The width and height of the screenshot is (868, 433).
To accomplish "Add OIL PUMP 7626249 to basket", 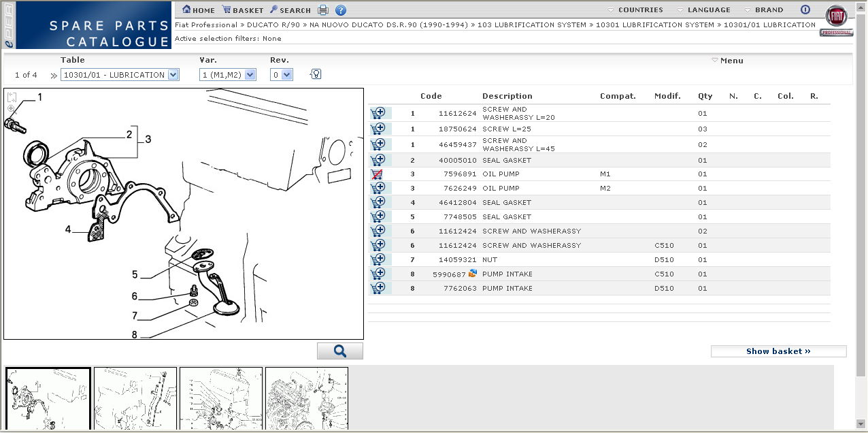I will click(x=378, y=188).
